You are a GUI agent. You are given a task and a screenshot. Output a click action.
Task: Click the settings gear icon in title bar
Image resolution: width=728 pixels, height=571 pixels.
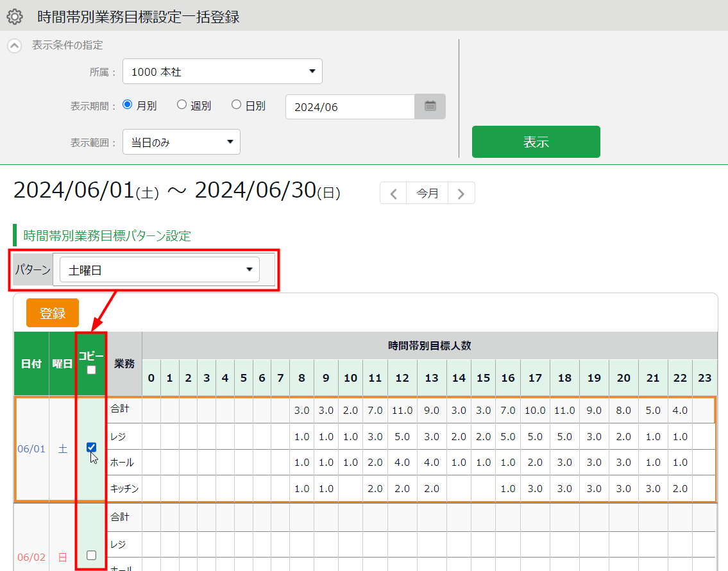click(x=14, y=17)
